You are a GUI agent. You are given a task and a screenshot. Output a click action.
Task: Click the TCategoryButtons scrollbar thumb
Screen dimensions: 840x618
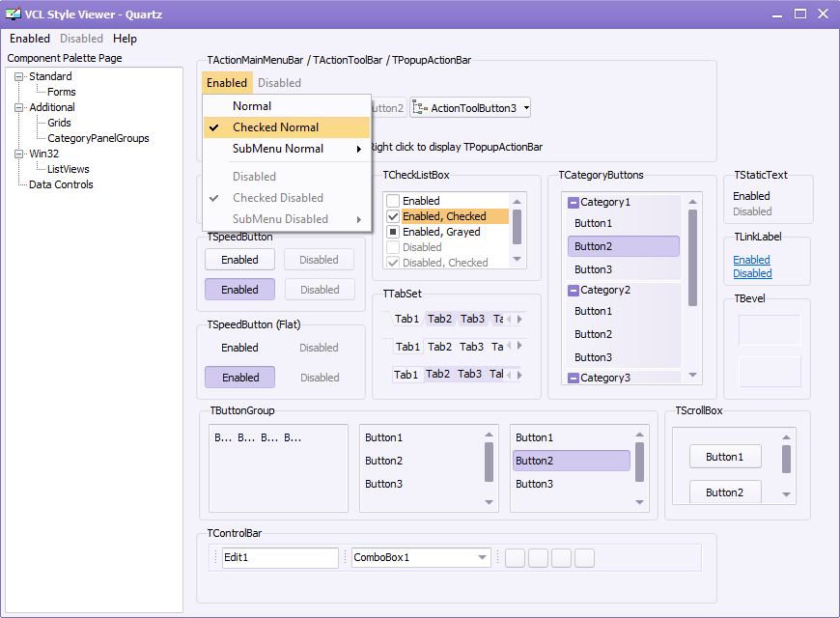click(692, 258)
